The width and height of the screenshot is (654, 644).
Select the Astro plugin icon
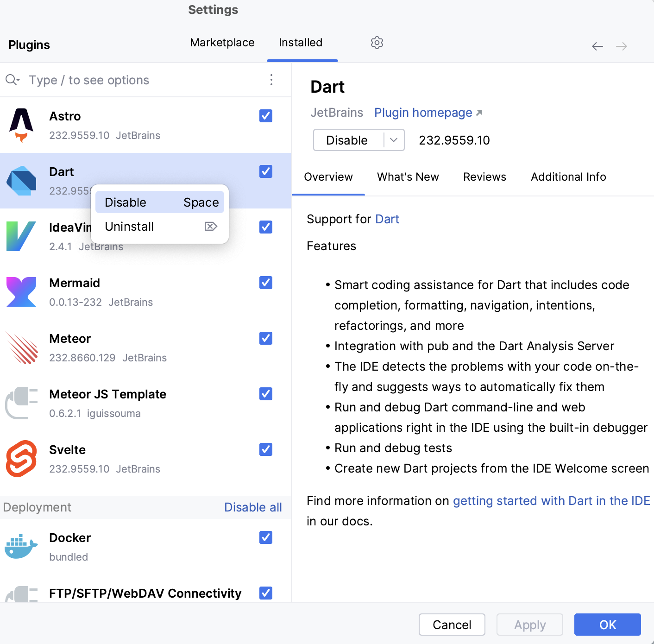tap(21, 125)
